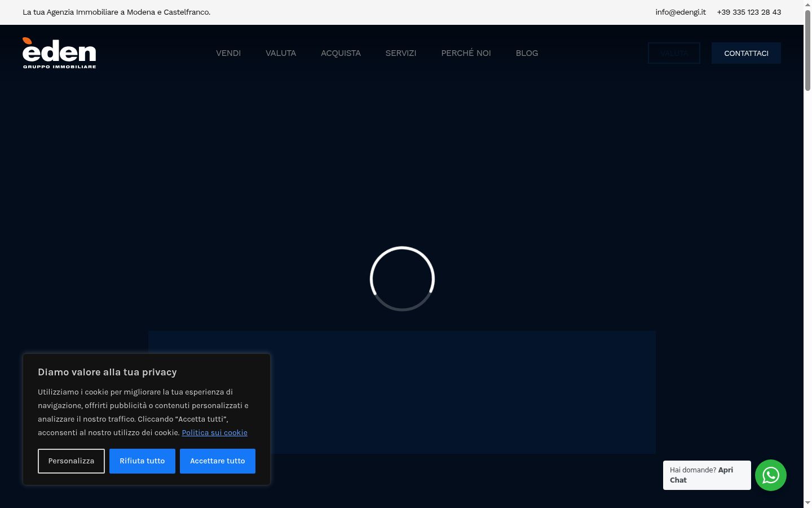Click the scrollbar down arrow
812x508 pixels.
click(807, 503)
